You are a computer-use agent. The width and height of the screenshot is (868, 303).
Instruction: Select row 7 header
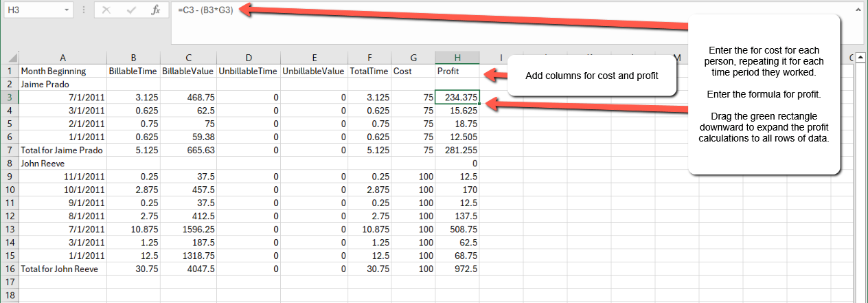10,150
